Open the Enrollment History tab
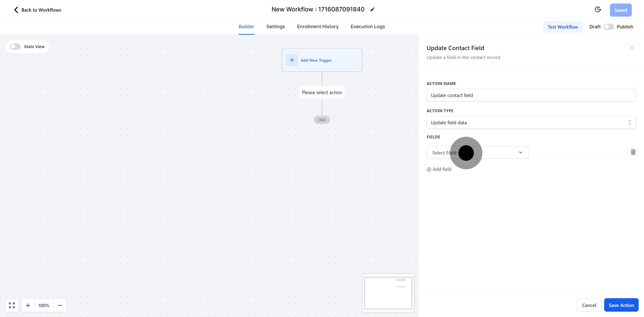 (x=318, y=27)
